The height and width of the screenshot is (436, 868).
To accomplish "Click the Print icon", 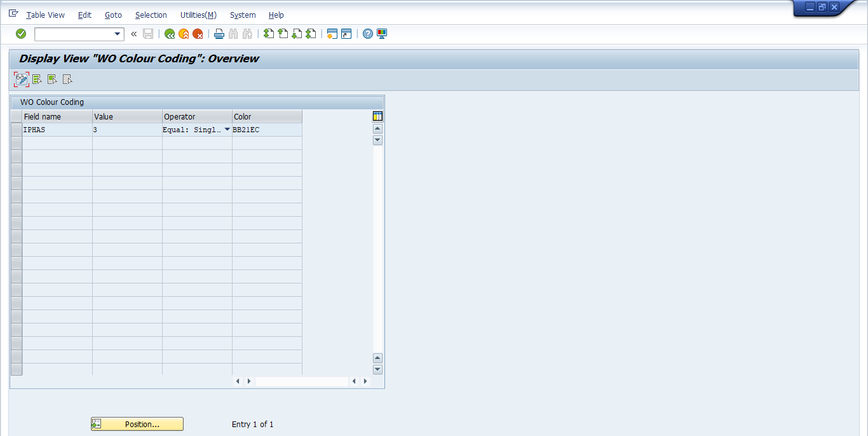I will click(x=219, y=33).
